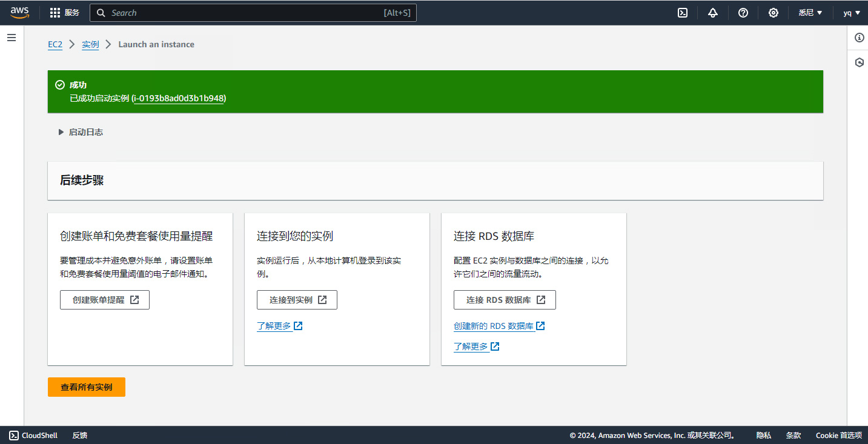This screenshot has width=868, height=444.
Task: Open 创建新的 RDS 数据库 link
Action: [x=499, y=326]
